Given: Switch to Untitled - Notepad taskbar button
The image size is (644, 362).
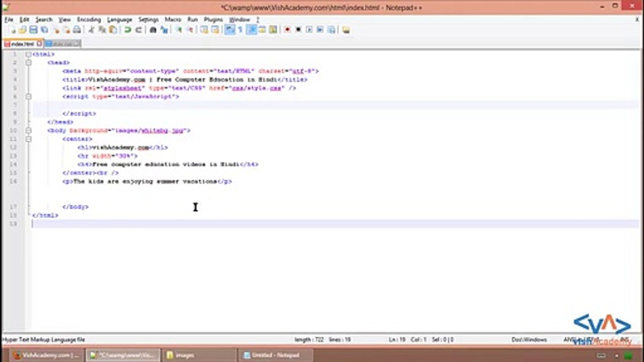Looking at the screenshot, I should coord(275,355).
